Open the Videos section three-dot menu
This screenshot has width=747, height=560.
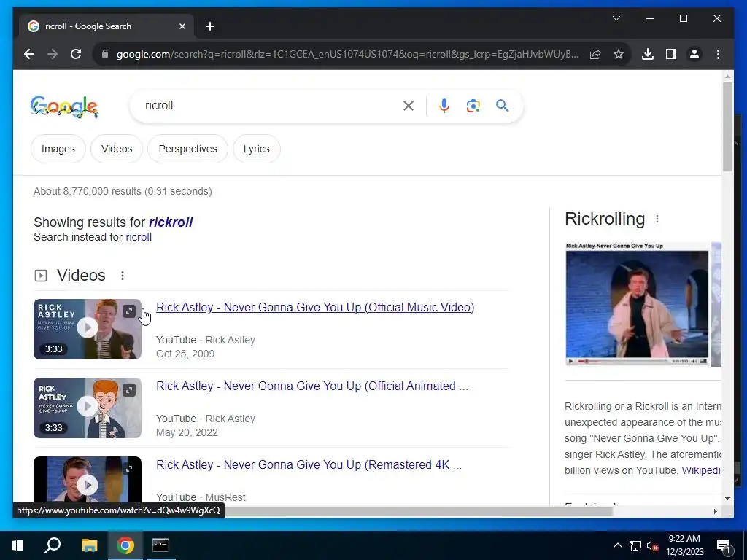[x=123, y=276]
